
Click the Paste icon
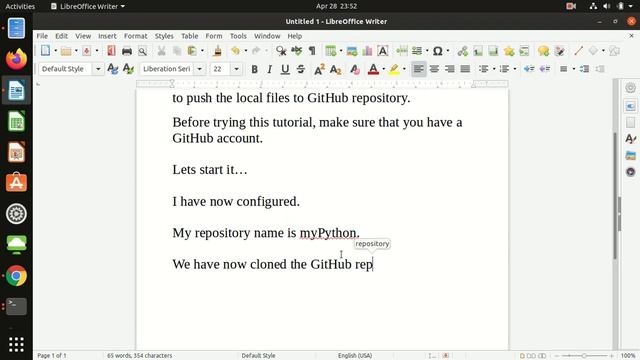pyautogui.click(x=192, y=51)
